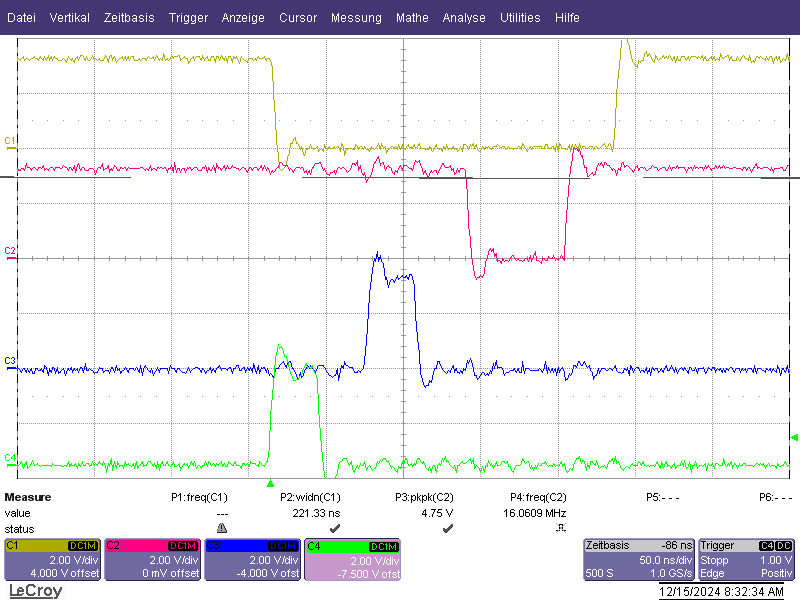Open the Datei menu
800x600 pixels.
21,18
